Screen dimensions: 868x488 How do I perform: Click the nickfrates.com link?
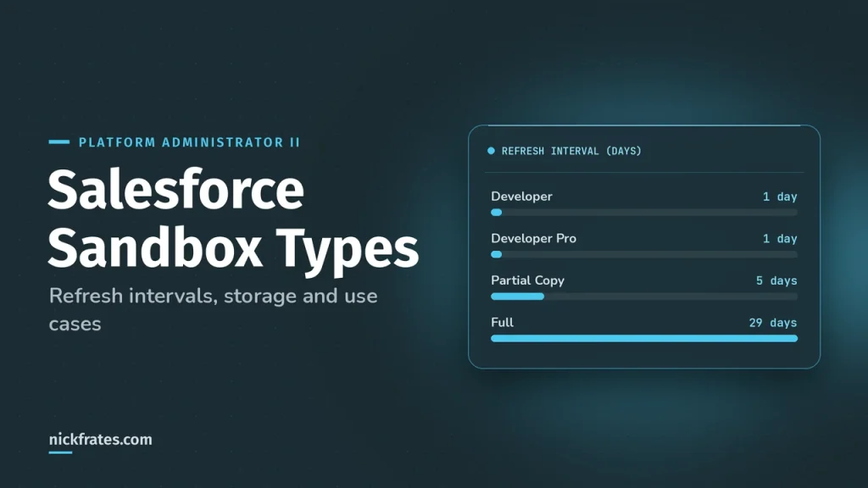click(100, 440)
